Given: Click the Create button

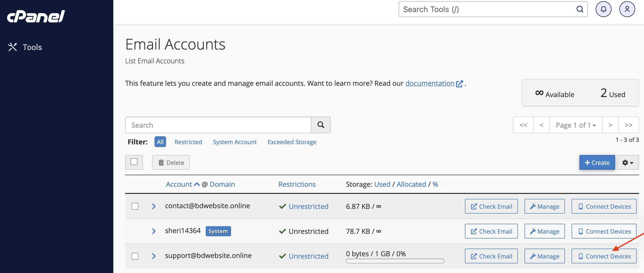Looking at the screenshot, I should [x=597, y=163].
